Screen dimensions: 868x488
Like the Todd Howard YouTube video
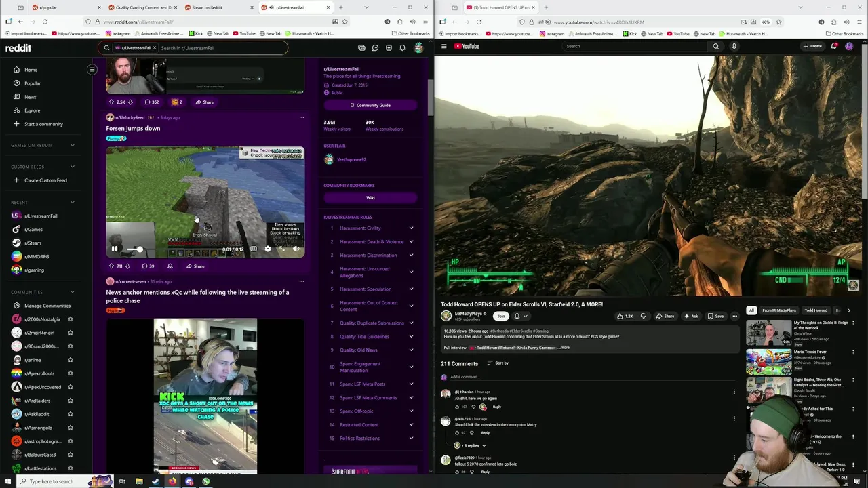625,316
